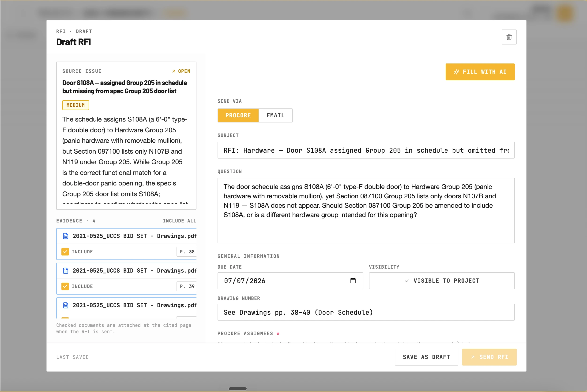
Task: Open page 38 Drawings.pdf document icon
Action: pyautogui.click(x=66, y=236)
